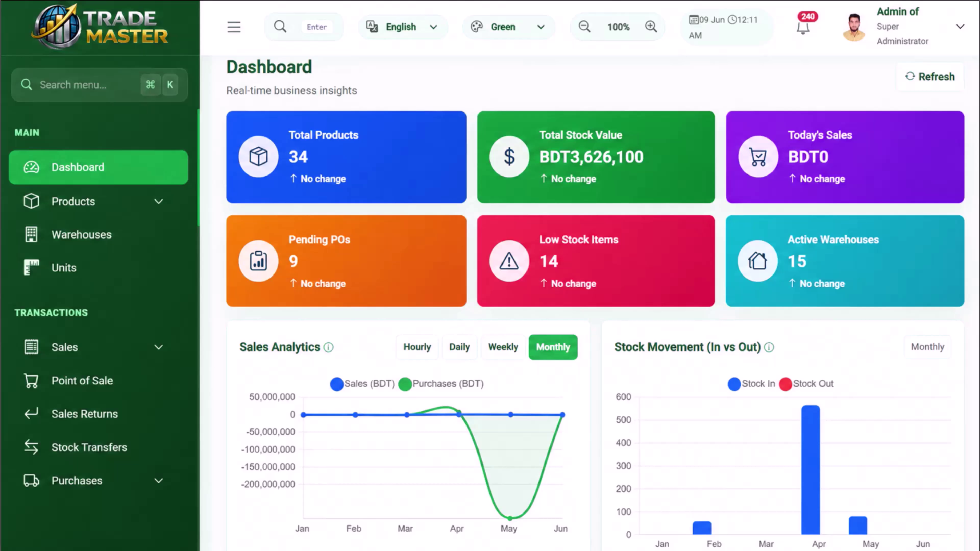This screenshot has height=551, width=980.
Task: Open the Green theme dropdown
Action: pyautogui.click(x=508, y=27)
